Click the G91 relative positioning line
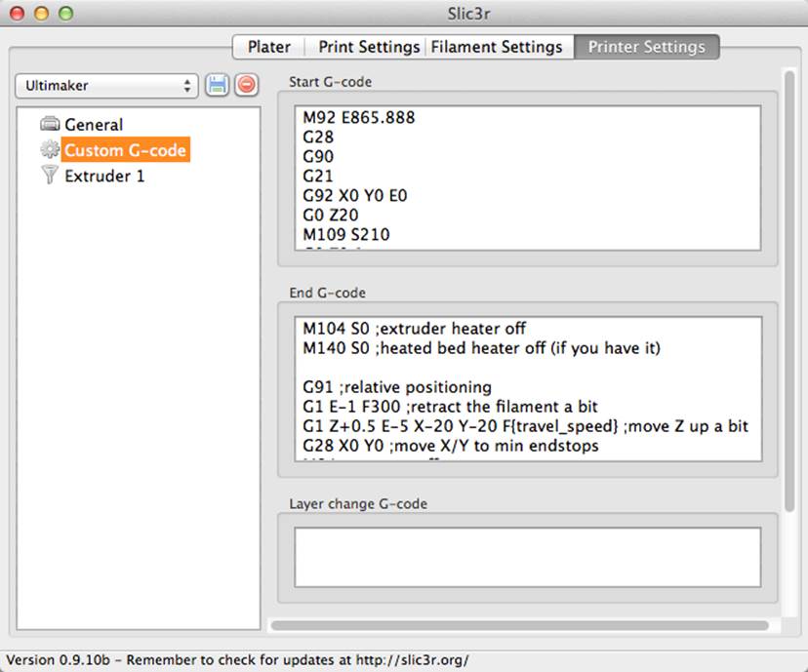 (397, 387)
